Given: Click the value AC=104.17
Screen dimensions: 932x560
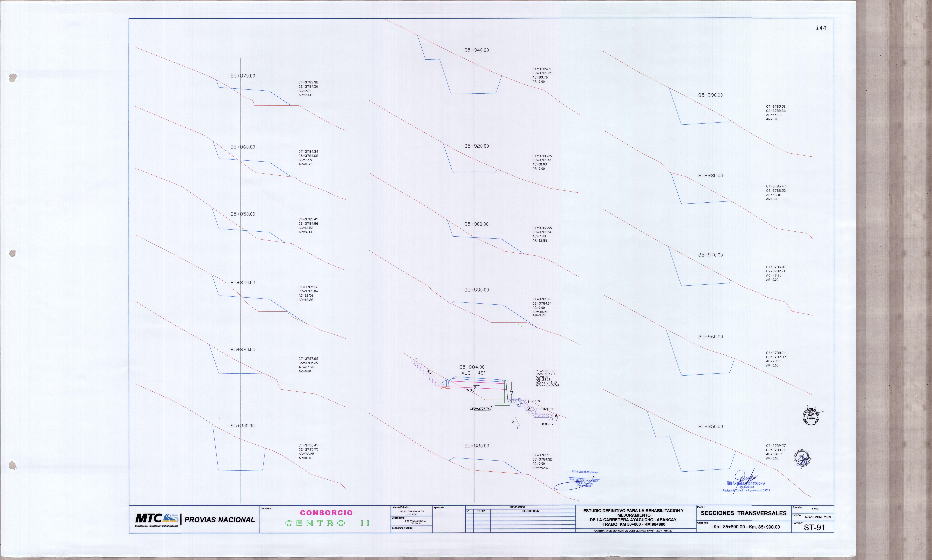Looking at the screenshot, I should [x=774, y=454].
